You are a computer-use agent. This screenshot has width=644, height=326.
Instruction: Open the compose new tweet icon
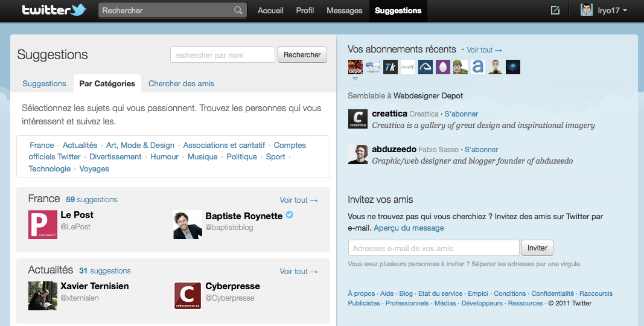[555, 10]
